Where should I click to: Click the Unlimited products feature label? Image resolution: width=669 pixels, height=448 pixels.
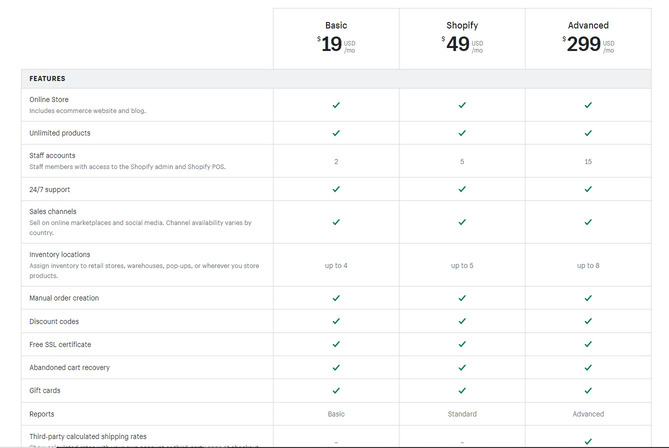60,133
